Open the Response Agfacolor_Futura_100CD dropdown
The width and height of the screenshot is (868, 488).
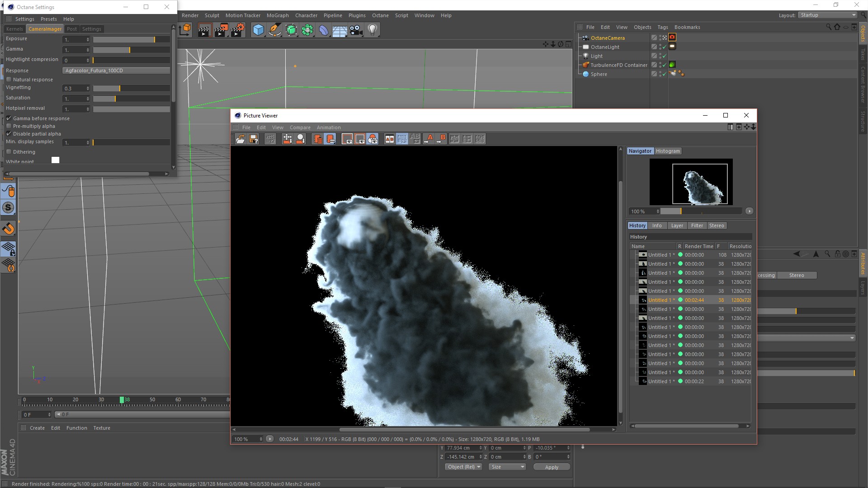(116, 70)
